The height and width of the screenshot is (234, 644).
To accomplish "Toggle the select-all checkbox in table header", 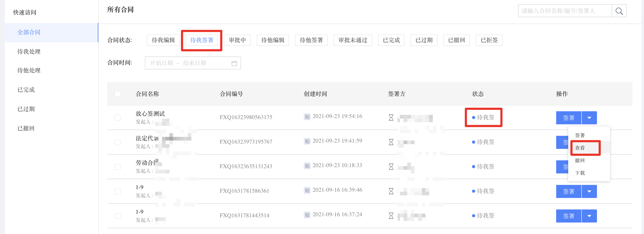I will [x=118, y=94].
